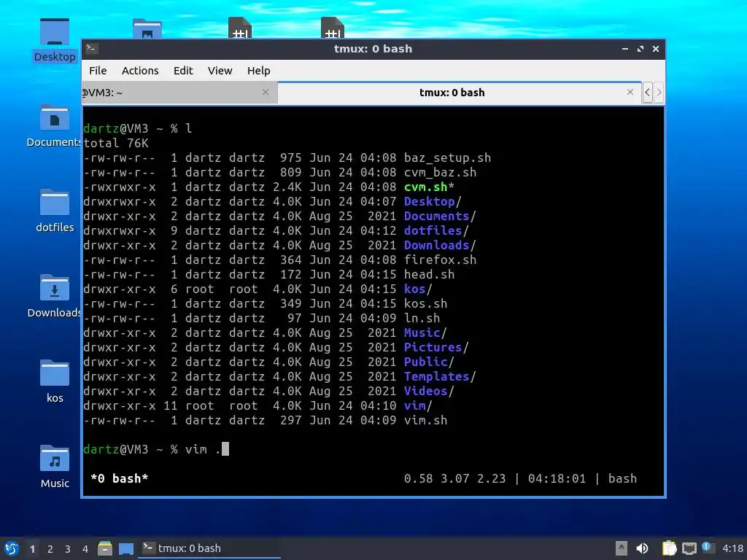This screenshot has height=560, width=747.
Task: Click the green cvm.sh filename
Action: point(425,187)
